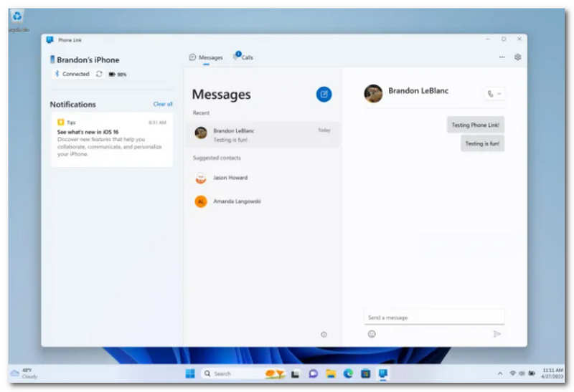Click the Tips app icon in notification
The height and width of the screenshot is (392, 574).
pyautogui.click(x=61, y=122)
